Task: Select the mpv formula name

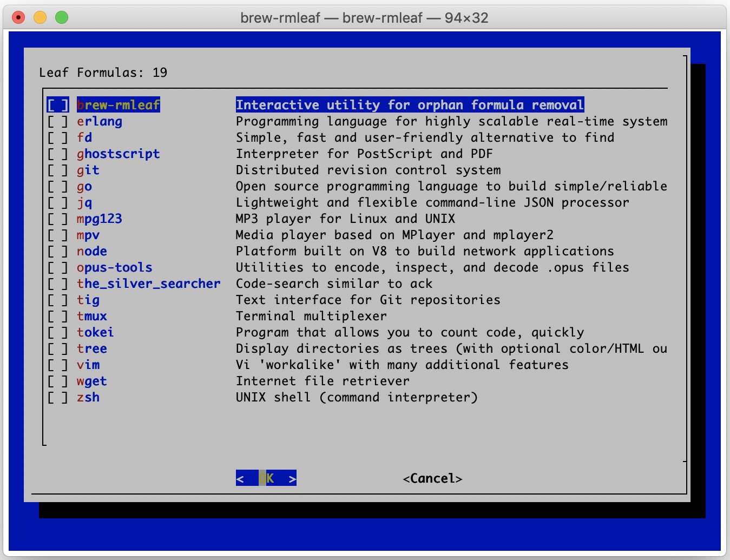Action: coord(88,235)
